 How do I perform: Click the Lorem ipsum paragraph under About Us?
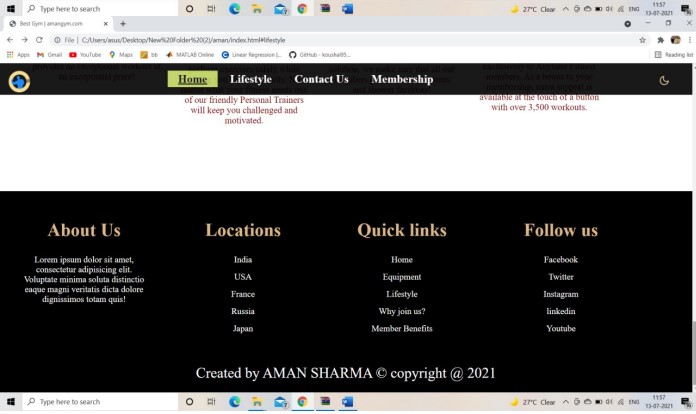[84, 279]
